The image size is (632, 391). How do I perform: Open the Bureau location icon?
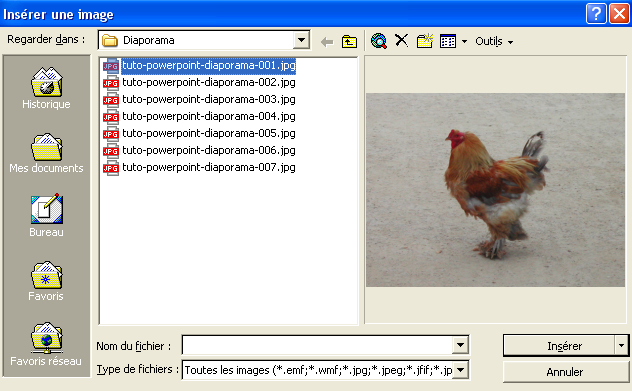click(x=46, y=215)
